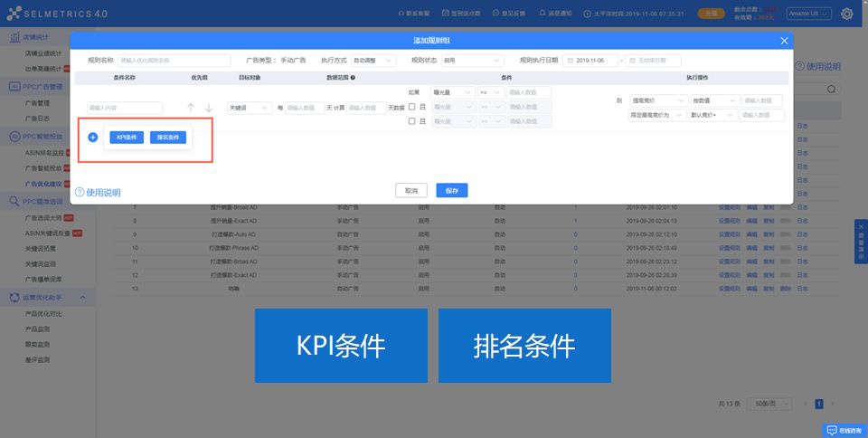Screen dimensions: 868x438
Task: Click the small KPI条件 button
Action: tap(127, 138)
